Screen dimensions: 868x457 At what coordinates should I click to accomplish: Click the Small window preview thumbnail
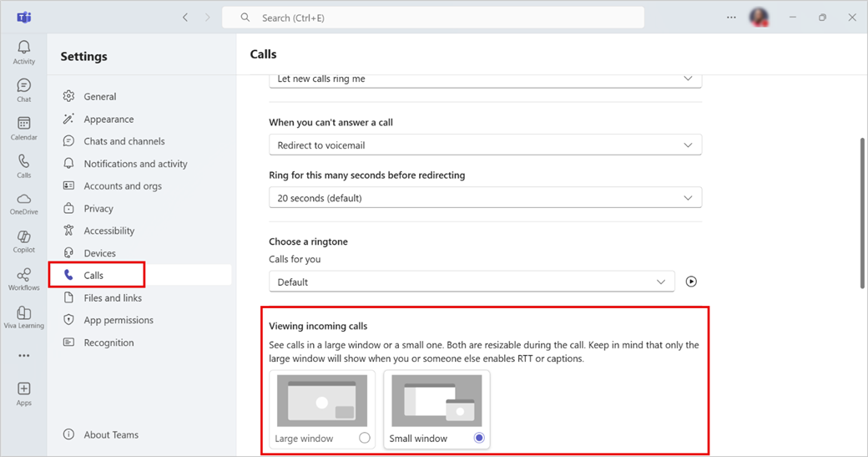(x=437, y=400)
